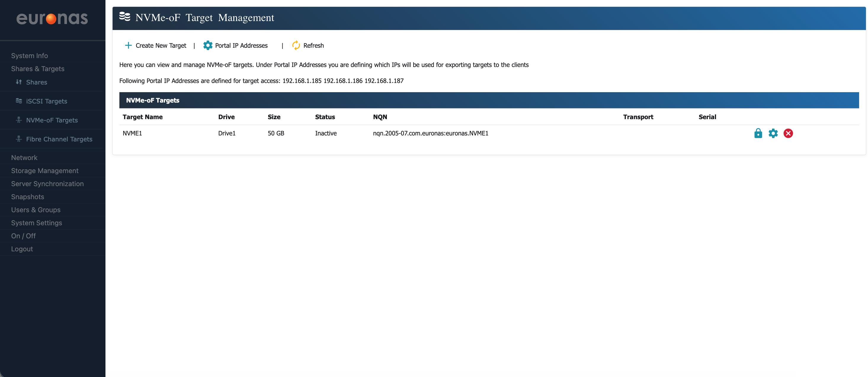Click the NVMe-oF header stack icon
This screenshot has height=377, width=868.
pyautogui.click(x=125, y=17)
